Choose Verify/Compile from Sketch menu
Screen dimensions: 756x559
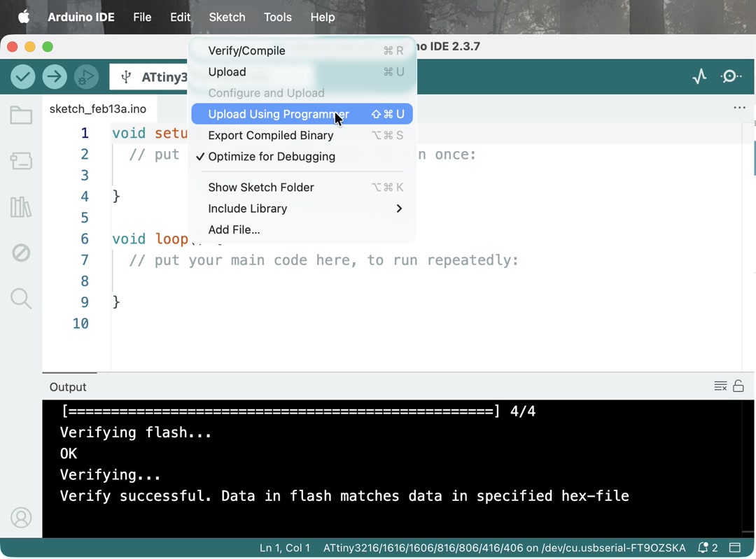pyautogui.click(x=302, y=50)
